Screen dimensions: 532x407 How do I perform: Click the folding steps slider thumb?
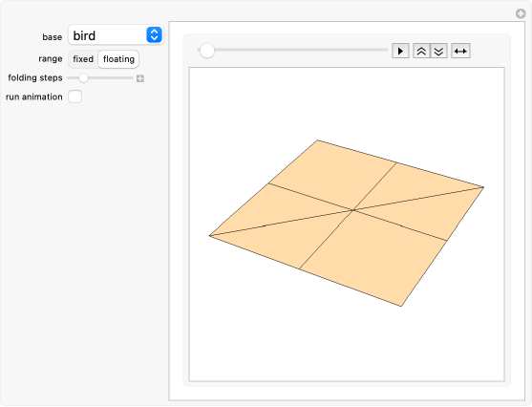pos(83,78)
